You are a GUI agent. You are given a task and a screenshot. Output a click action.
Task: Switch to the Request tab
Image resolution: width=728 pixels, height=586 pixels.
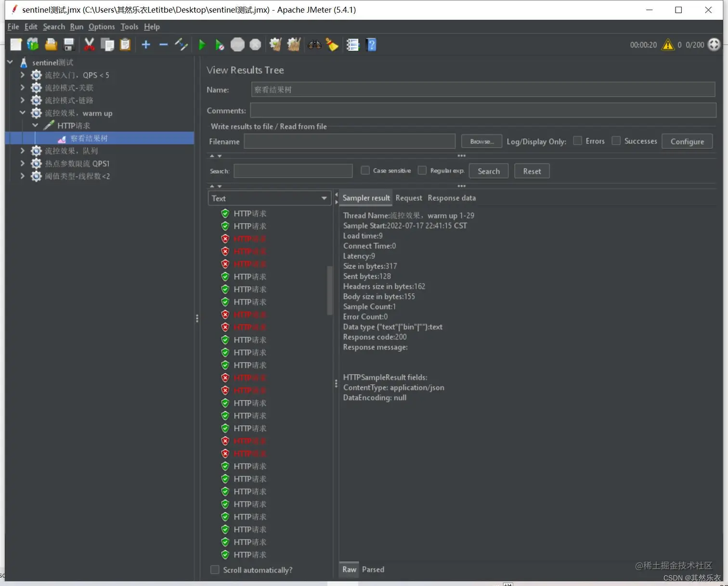[409, 198]
